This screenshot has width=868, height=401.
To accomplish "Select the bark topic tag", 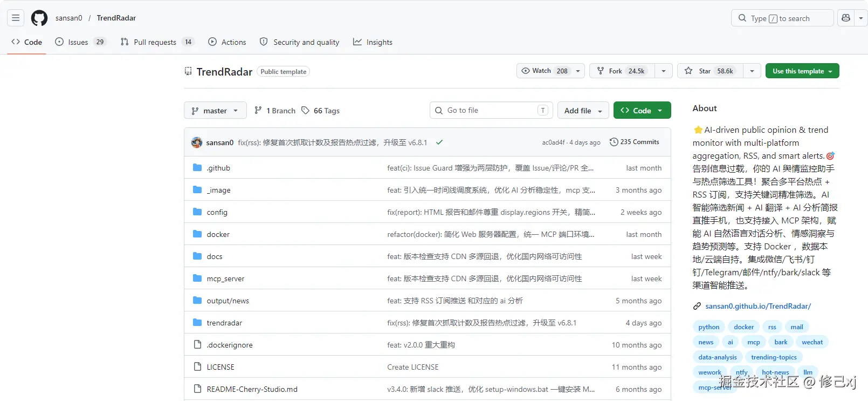I will (x=781, y=342).
